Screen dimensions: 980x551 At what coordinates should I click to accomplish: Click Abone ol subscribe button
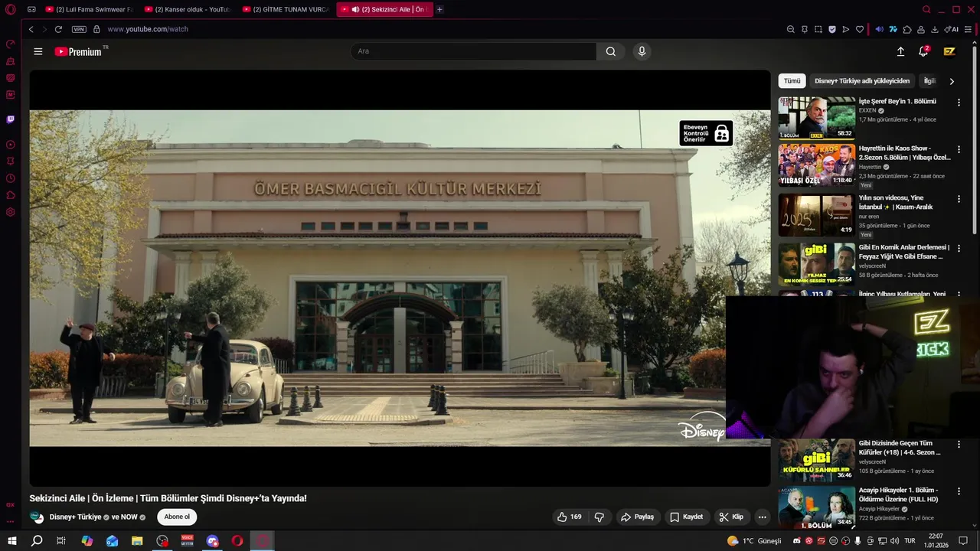coord(177,517)
